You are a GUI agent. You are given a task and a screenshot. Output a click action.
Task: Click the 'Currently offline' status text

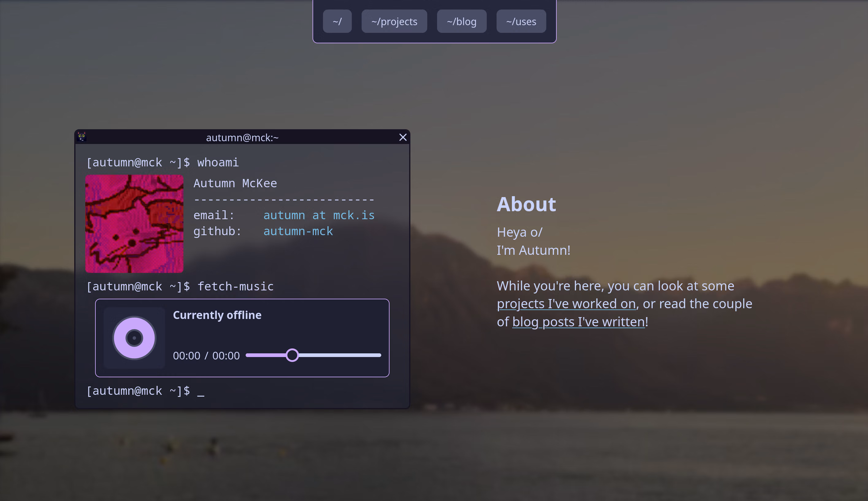(x=217, y=315)
